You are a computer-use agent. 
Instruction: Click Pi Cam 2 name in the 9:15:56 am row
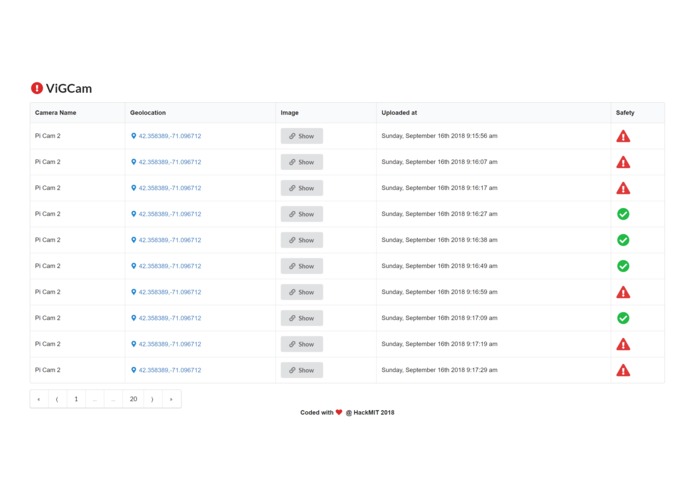pos(47,136)
